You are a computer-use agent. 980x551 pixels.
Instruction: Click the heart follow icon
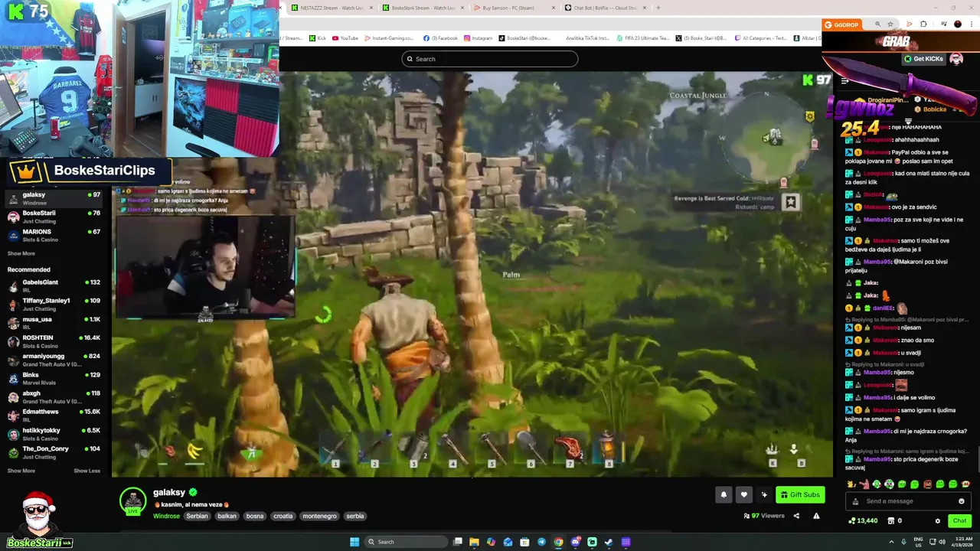[743, 495]
